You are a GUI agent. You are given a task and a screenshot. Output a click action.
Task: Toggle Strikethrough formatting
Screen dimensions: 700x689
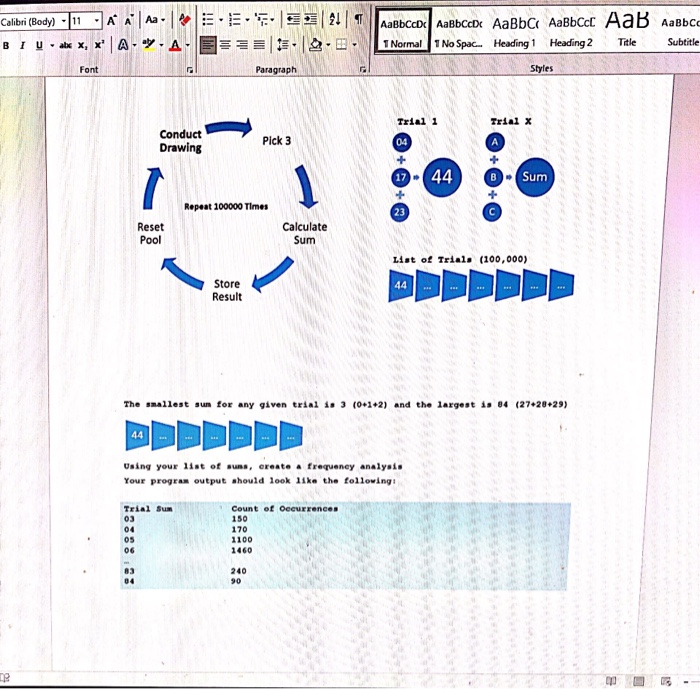click(65, 45)
